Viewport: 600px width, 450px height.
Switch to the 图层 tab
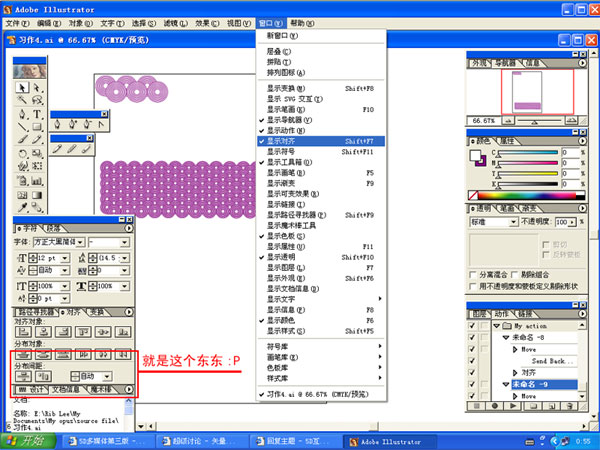click(479, 314)
